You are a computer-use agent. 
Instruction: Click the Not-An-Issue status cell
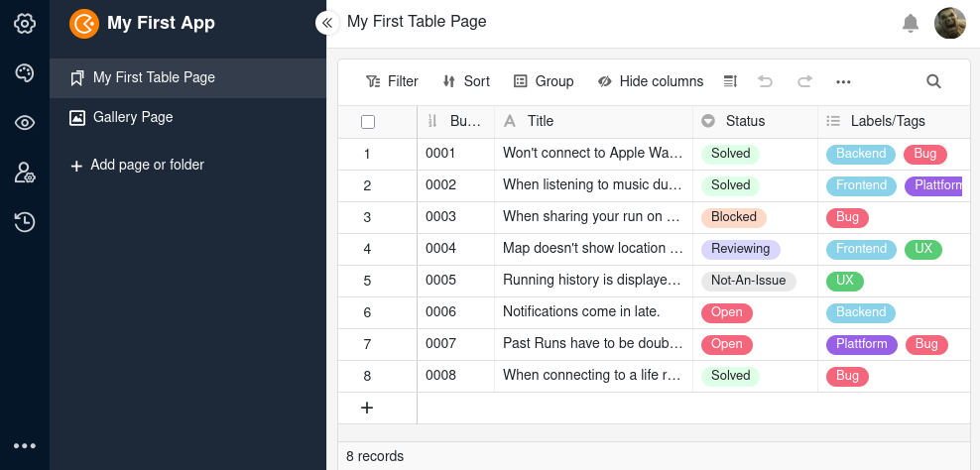[748, 281]
